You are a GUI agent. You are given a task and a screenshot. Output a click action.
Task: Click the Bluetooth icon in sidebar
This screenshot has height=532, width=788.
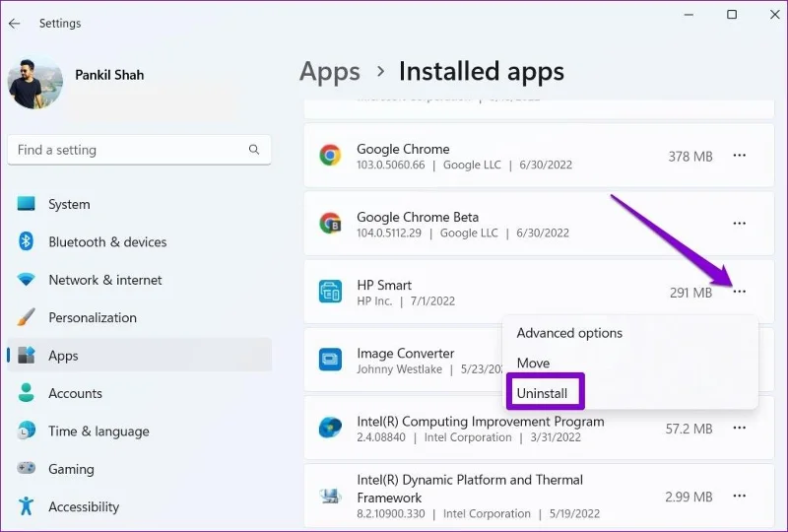[26, 241]
